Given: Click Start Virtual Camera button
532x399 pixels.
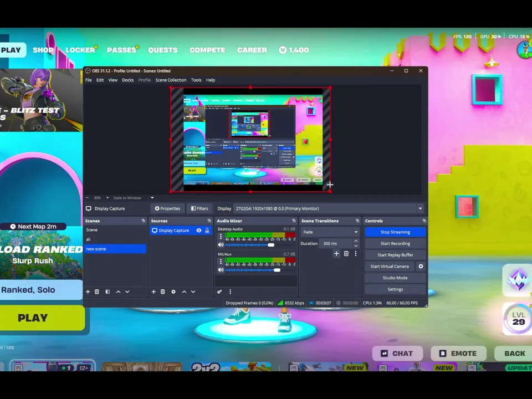Looking at the screenshot, I should coord(390,267).
